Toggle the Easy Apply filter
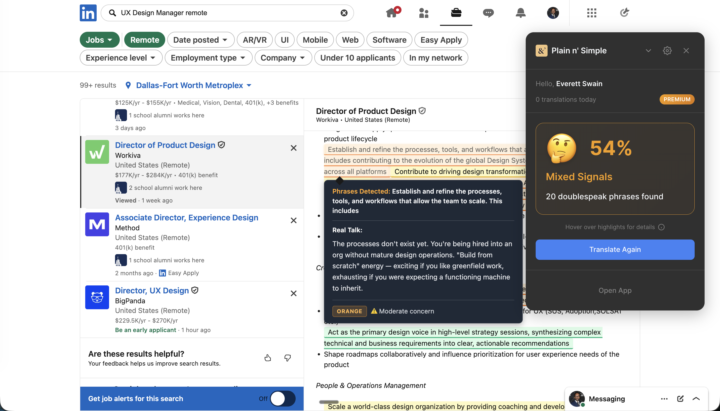 click(441, 40)
